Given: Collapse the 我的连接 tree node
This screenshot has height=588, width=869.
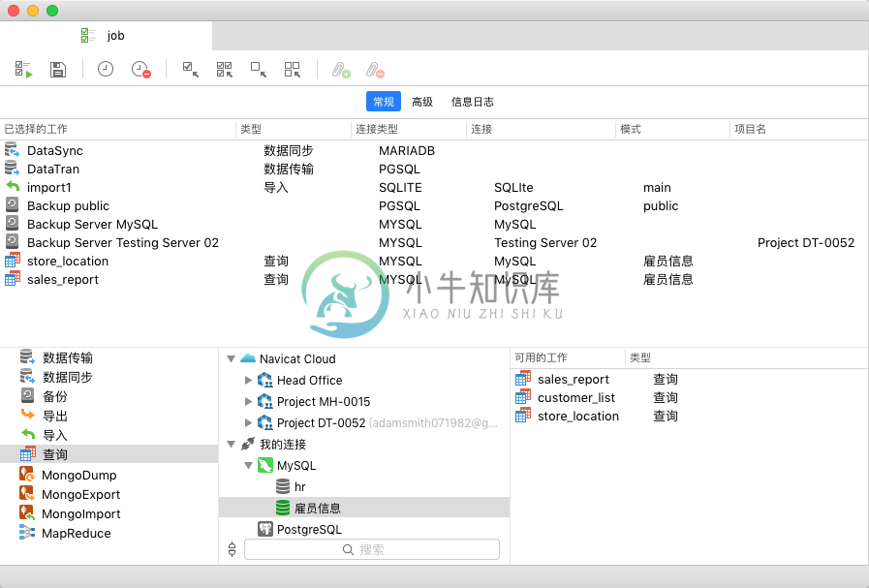Looking at the screenshot, I should click(x=232, y=445).
